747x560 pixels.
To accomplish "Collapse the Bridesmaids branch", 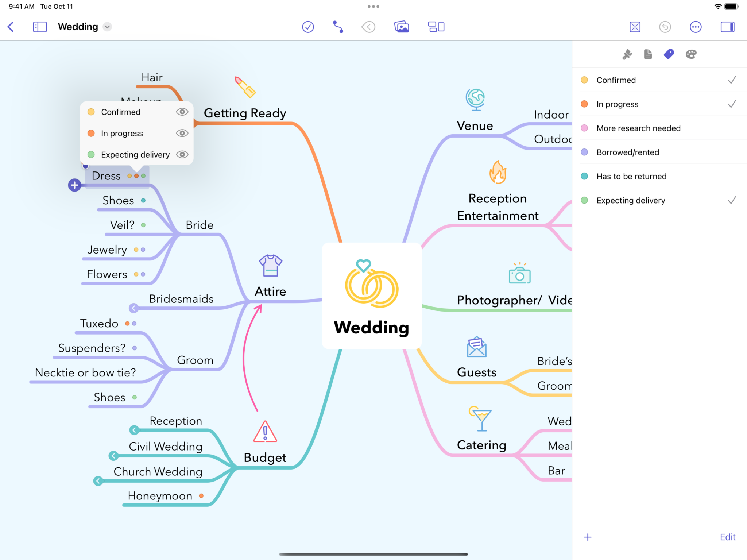I will pos(134,308).
